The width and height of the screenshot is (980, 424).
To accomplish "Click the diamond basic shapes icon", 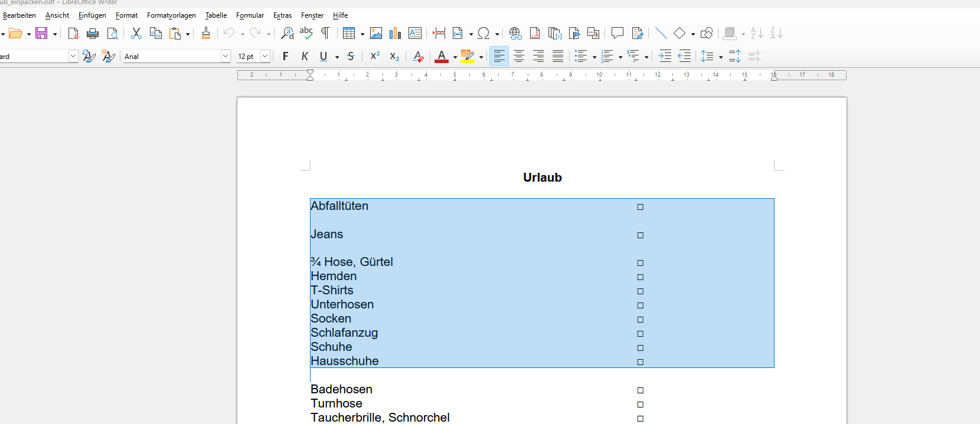I will (x=680, y=34).
